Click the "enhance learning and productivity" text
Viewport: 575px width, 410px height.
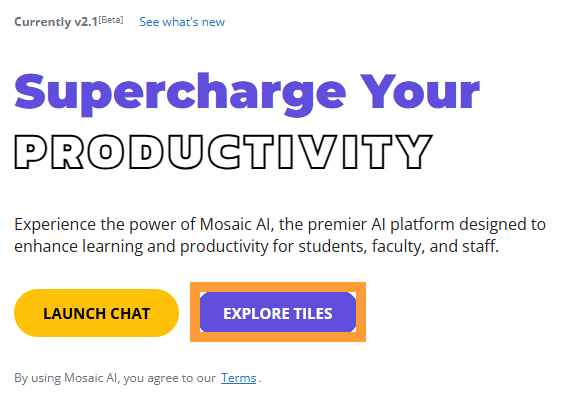tap(141, 246)
